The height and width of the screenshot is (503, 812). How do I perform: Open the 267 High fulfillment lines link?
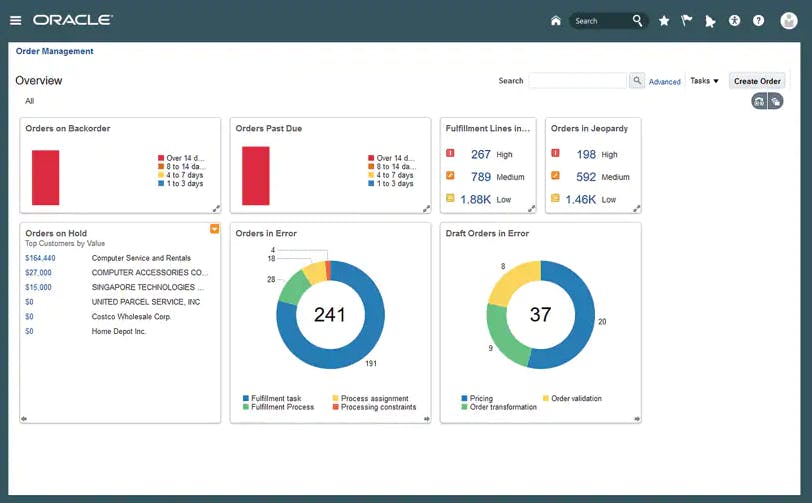tap(481, 154)
